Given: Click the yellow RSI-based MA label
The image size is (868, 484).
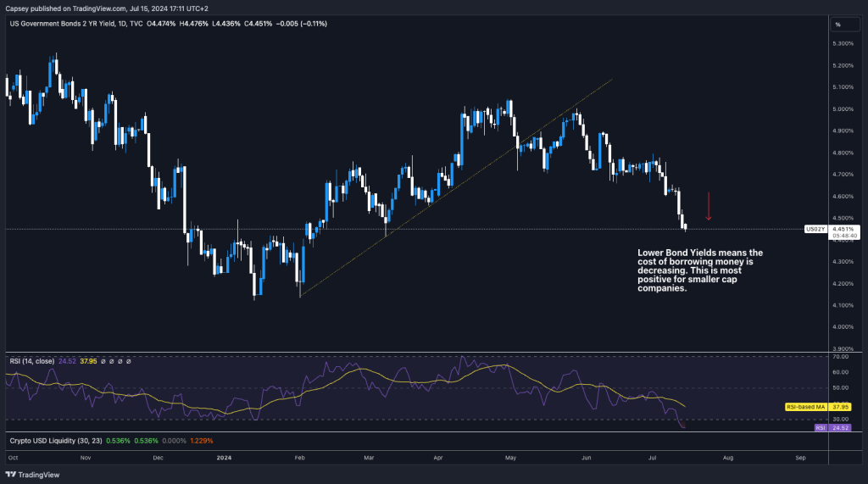Looking at the screenshot, I should coord(806,406).
